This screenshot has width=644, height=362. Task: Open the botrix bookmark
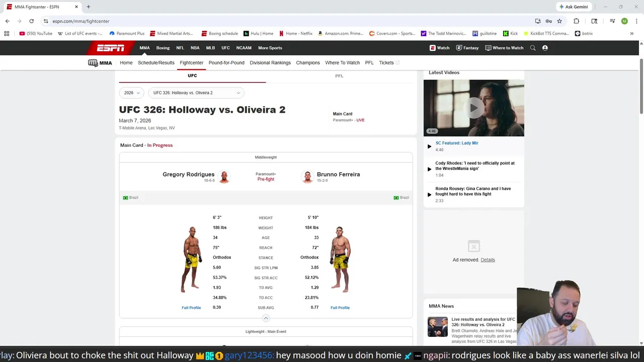tap(584, 34)
